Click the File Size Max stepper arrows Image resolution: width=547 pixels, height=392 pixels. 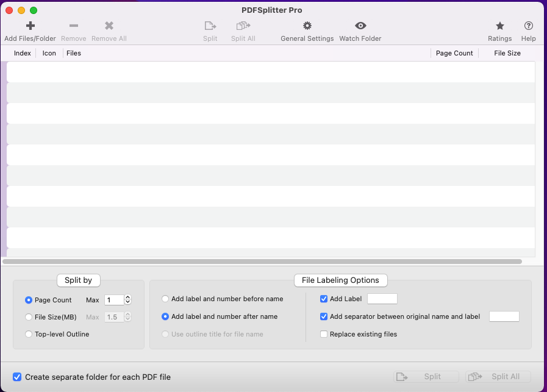127,316
